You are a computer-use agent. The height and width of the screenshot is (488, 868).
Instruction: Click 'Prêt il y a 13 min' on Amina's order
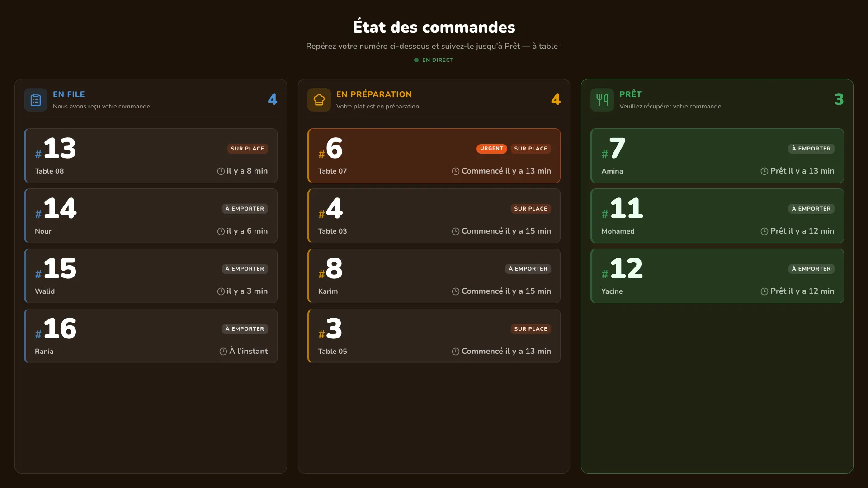point(802,171)
